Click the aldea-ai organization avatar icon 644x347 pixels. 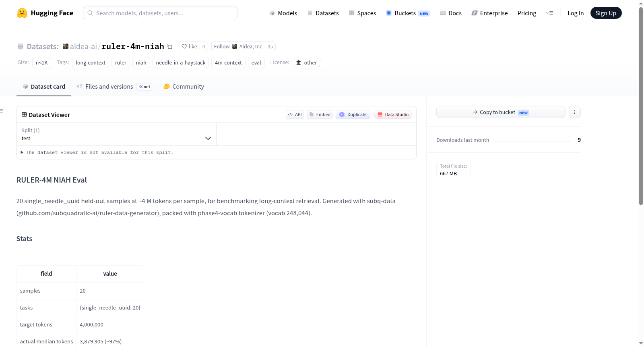click(x=66, y=46)
